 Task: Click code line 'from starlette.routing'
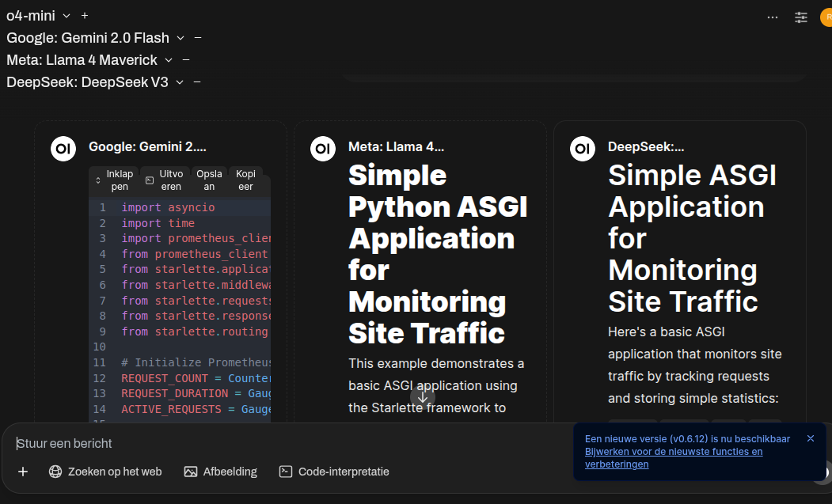pyautogui.click(x=195, y=332)
